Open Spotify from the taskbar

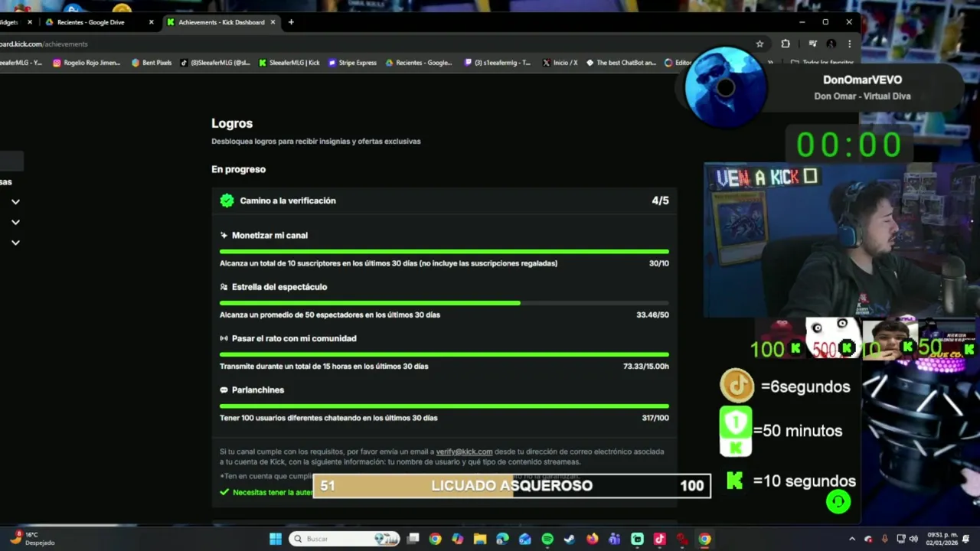click(547, 539)
